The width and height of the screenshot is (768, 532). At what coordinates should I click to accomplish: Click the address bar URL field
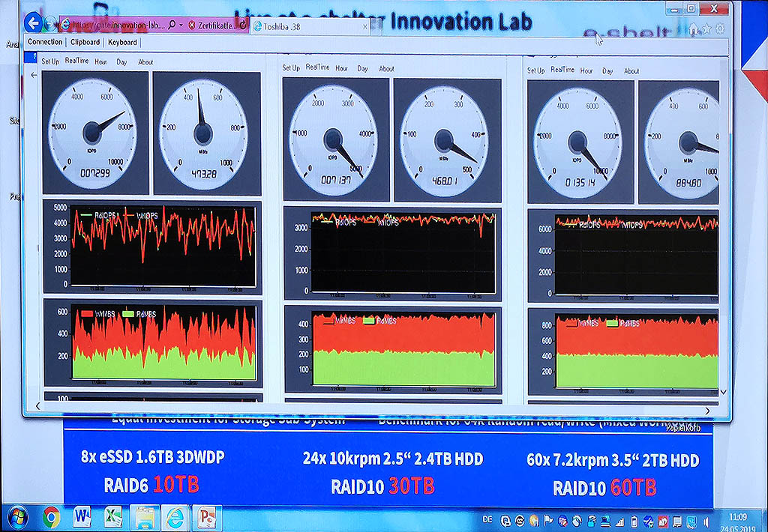point(112,25)
